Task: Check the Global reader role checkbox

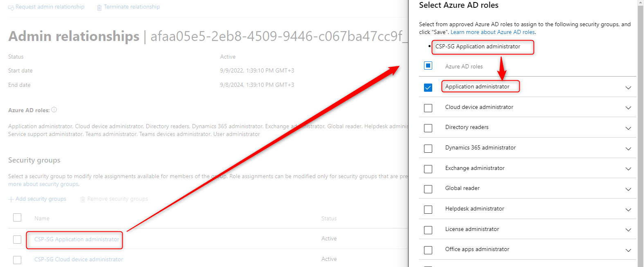Action: click(428, 189)
